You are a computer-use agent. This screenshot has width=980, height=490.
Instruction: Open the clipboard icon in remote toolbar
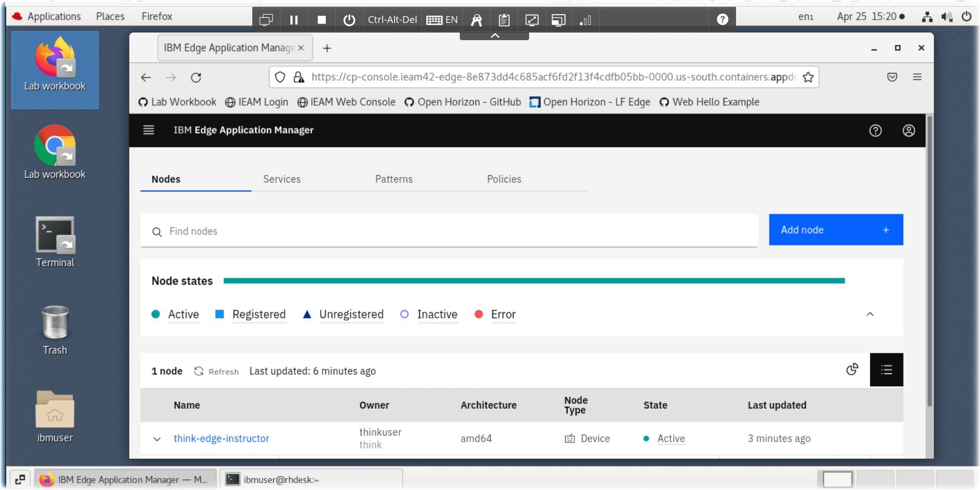click(x=504, y=20)
